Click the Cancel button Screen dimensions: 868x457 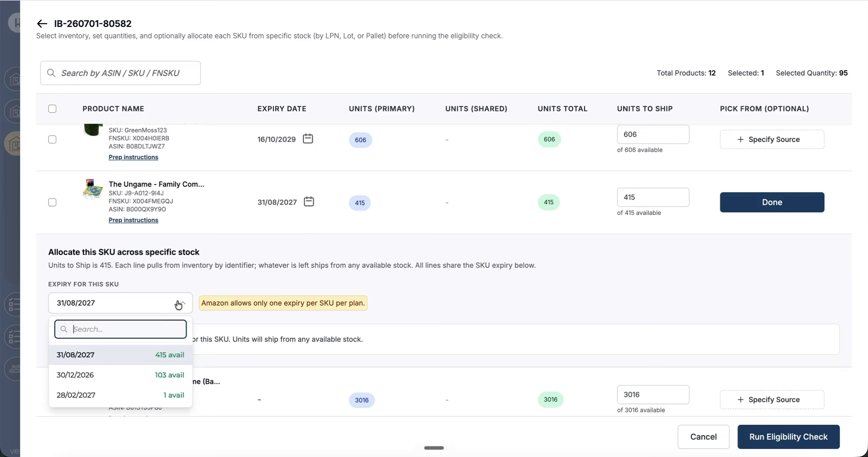pyautogui.click(x=704, y=437)
